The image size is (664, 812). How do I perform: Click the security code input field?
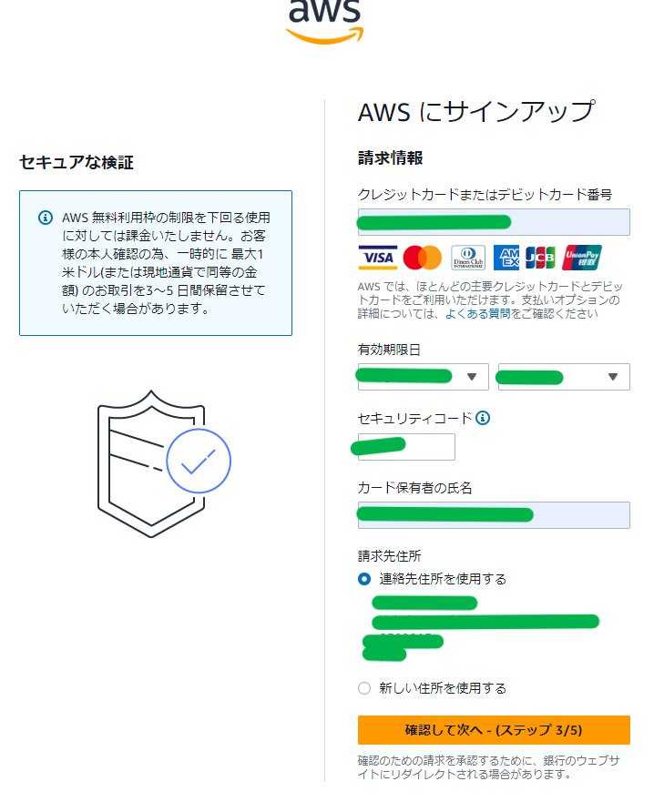pyautogui.click(x=406, y=447)
